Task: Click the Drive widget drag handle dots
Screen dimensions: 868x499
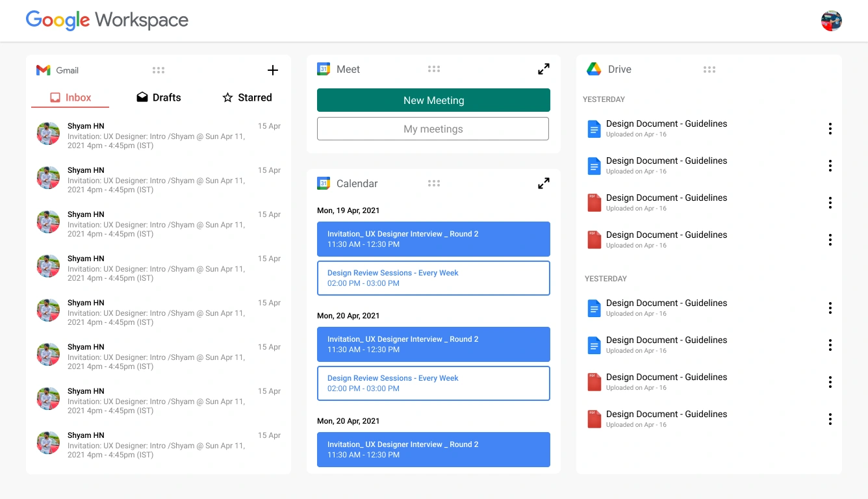Action: pos(709,70)
